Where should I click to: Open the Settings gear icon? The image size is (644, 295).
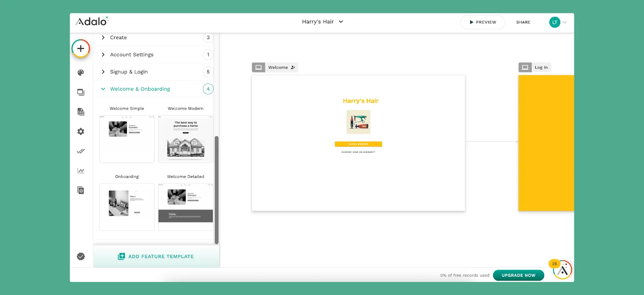pyautogui.click(x=81, y=131)
